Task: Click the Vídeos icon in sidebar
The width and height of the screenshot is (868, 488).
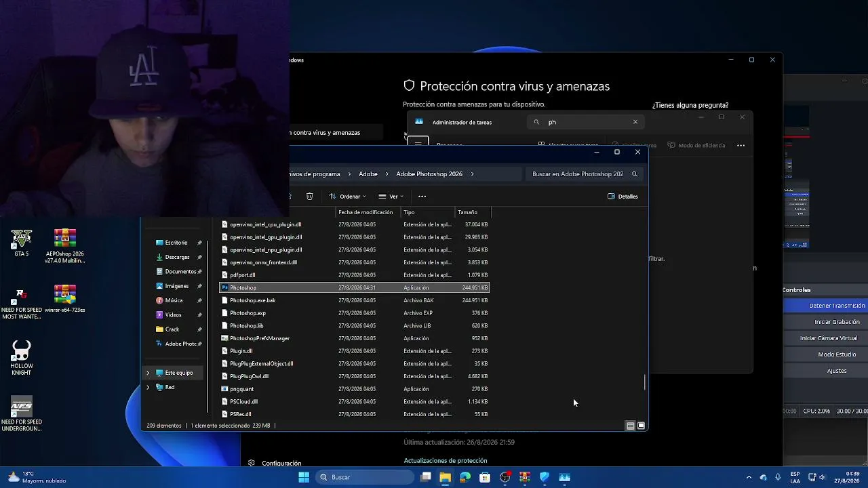Action: point(159,315)
